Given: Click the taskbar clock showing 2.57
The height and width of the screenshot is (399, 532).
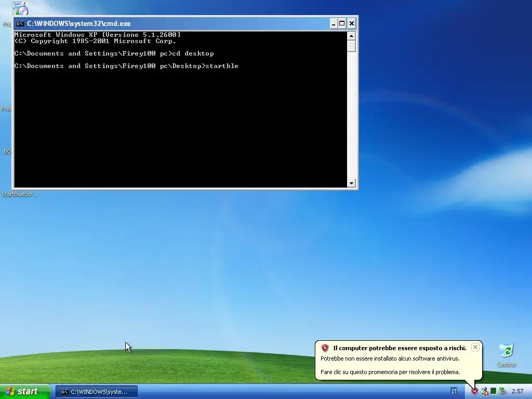Looking at the screenshot, I should 517,392.
